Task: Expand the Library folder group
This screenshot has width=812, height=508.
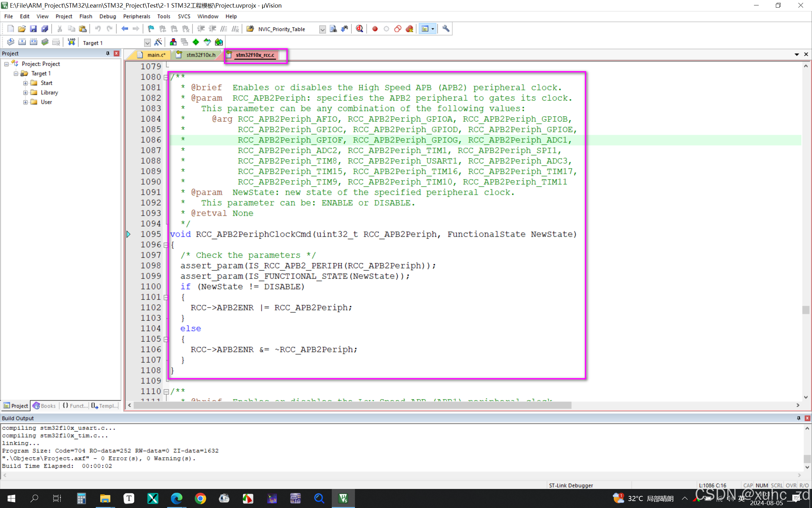Action: point(25,92)
